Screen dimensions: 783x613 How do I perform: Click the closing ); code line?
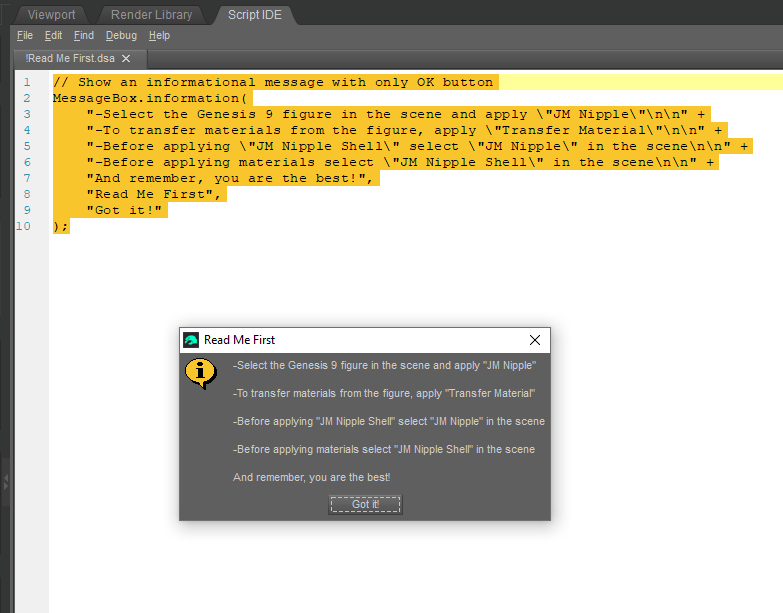[60, 226]
